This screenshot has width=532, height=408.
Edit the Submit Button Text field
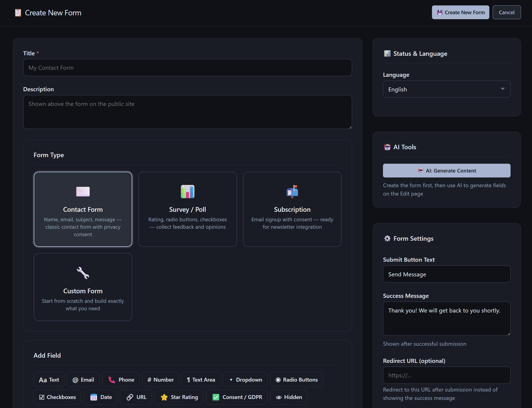click(x=446, y=274)
